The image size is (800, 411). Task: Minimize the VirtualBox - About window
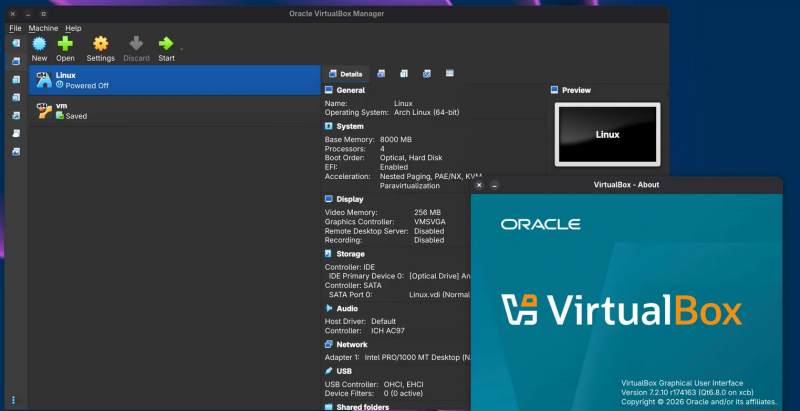[494, 185]
